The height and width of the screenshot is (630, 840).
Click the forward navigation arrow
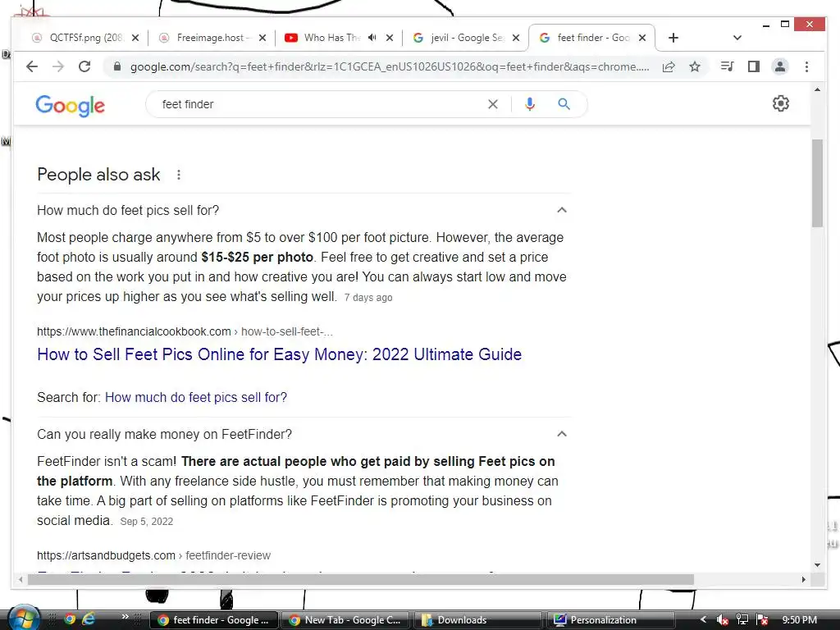(x=58, y=67)
